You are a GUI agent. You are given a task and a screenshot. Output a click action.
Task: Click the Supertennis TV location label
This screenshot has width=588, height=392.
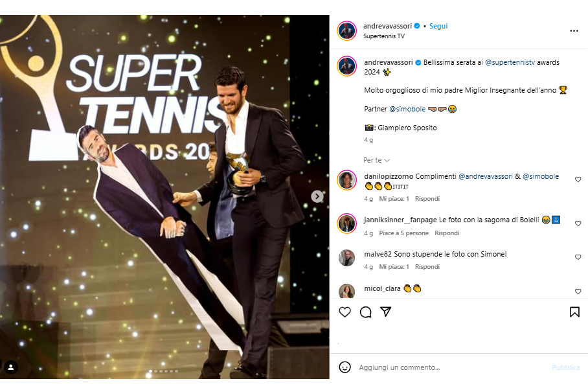[x=384, y=36]
